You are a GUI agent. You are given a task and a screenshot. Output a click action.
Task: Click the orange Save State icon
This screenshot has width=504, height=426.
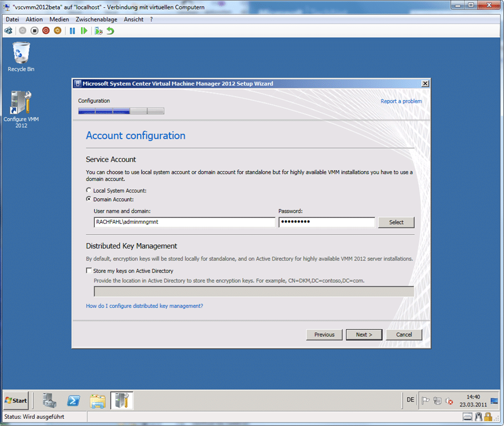pos(58,31)
